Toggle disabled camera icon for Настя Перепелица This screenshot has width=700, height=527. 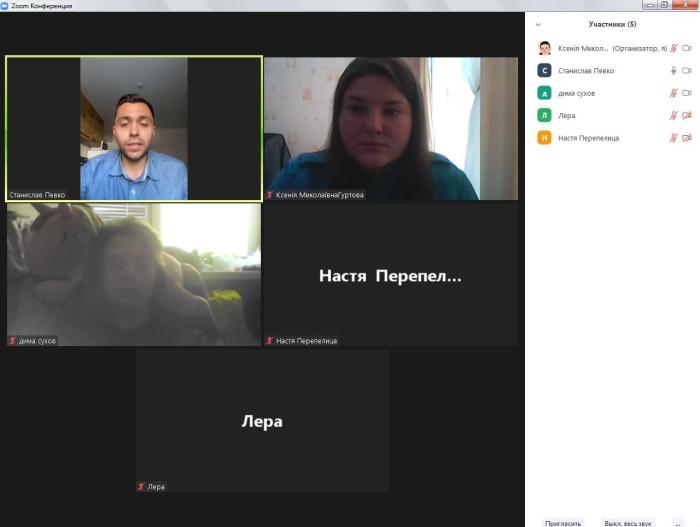[x=687, y=138]
